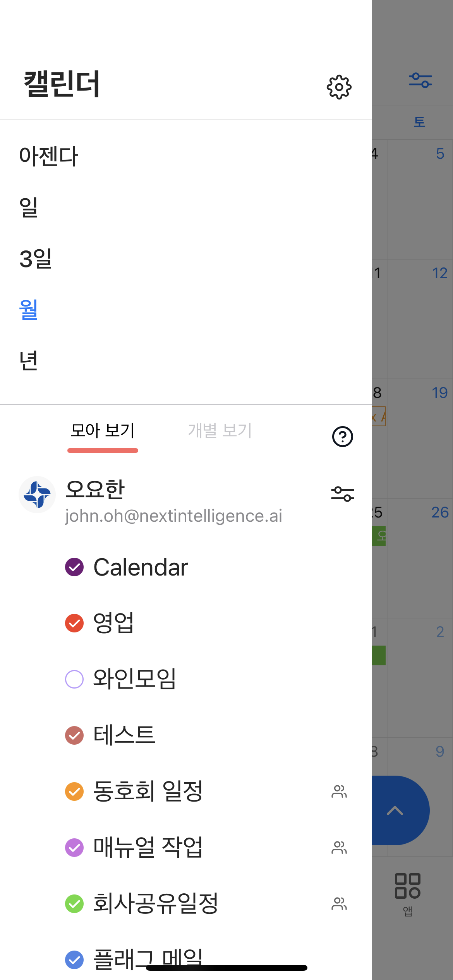Image resolution: width=453 pixels, height=980 pixels.
Task: Switch to the 개별 보기 tab
Action: coord(220,431)
